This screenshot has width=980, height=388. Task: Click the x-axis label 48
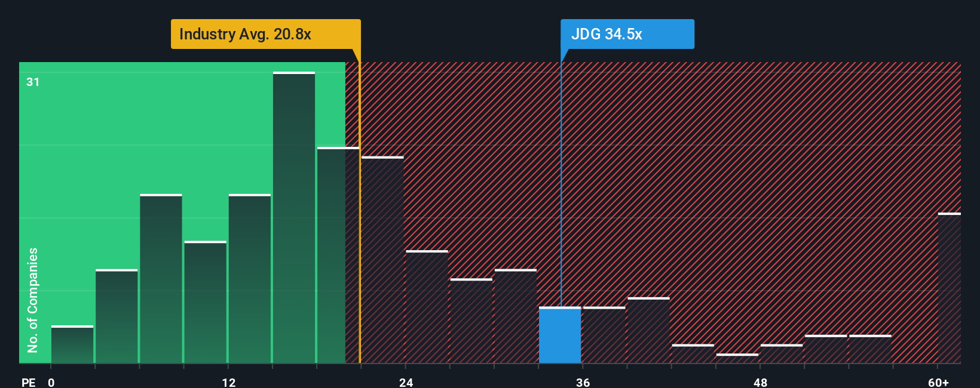pyautogui.click(x=760, y=382)
